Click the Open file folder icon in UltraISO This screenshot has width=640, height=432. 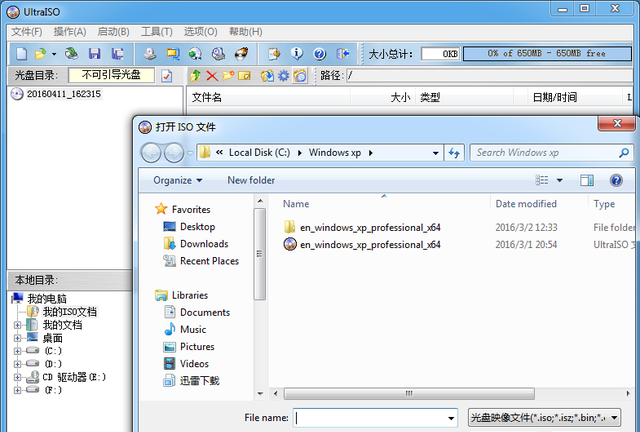coord(40,53)
